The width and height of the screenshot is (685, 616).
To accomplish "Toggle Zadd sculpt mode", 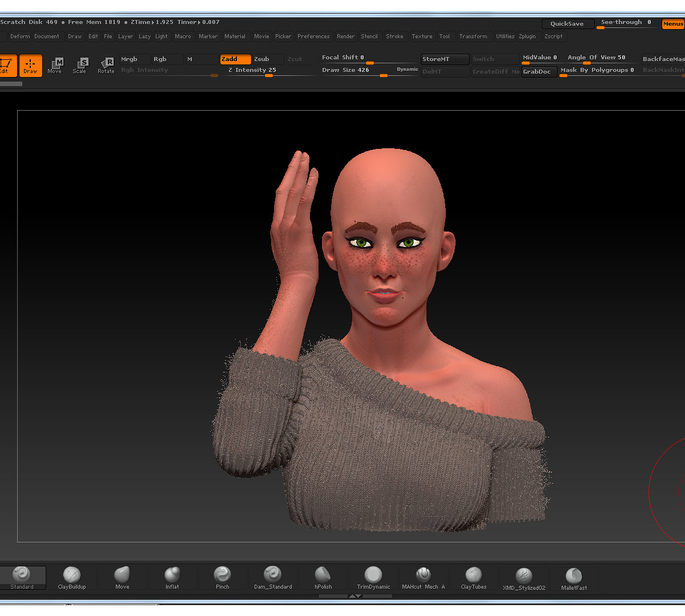I will coord(235,59).
